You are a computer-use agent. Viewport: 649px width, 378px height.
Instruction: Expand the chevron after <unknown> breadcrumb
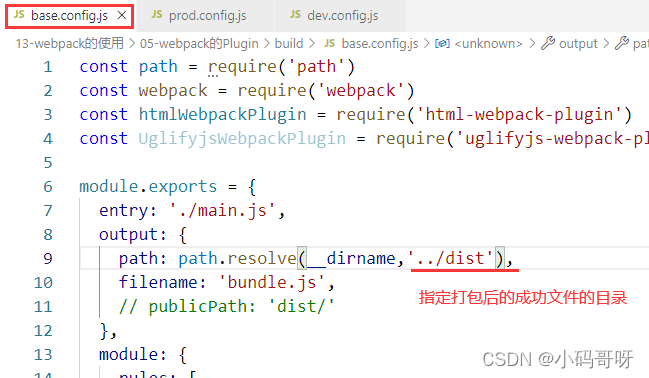pyautogui.click(x=532, y=43)
